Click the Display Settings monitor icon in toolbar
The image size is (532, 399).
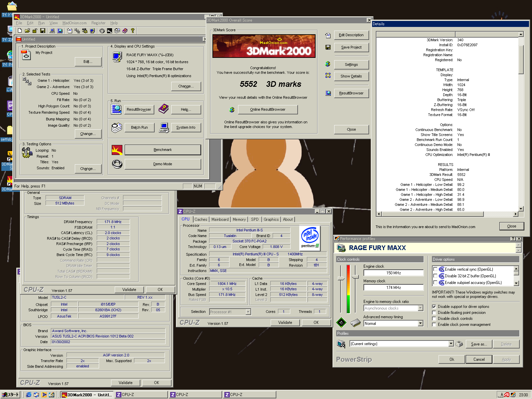click(x=92, y=31)
